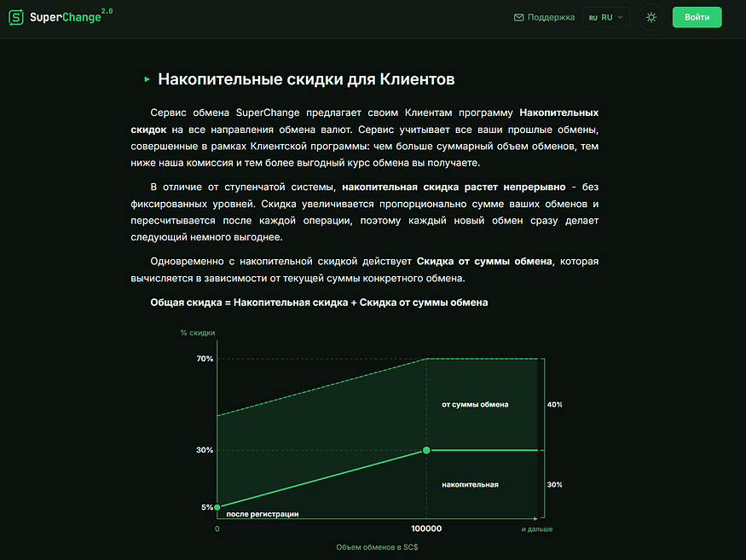Click the 30% point at 100000 on chart
Viewport: 746px width, 560px height.
pyautogui.click(x=426, y=450)
